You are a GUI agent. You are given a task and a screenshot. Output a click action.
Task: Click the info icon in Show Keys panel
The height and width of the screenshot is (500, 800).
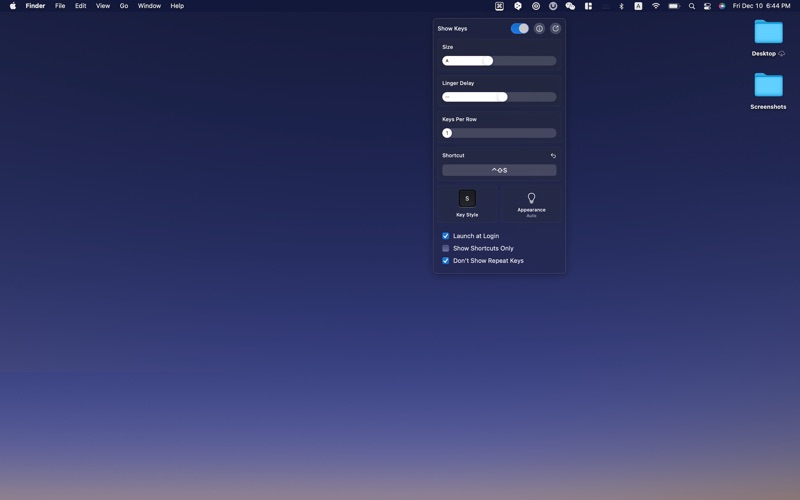click(539, 29)
